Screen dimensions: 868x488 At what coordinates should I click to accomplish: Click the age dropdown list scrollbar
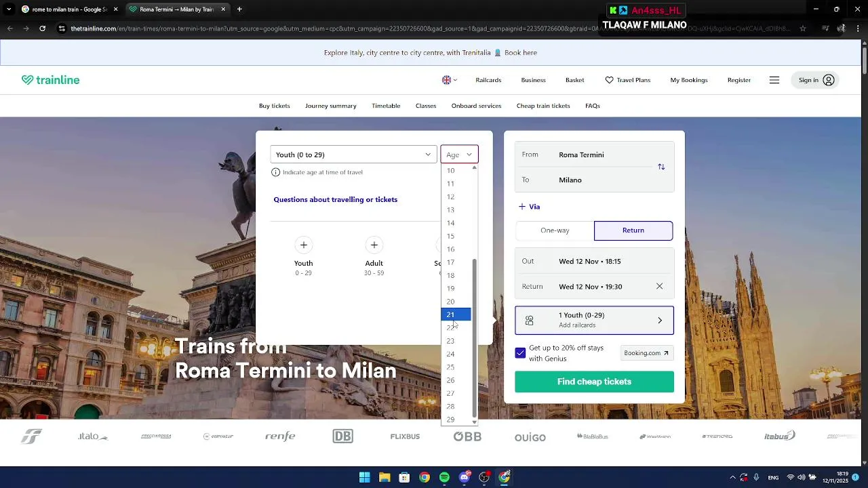click(474, 339)
